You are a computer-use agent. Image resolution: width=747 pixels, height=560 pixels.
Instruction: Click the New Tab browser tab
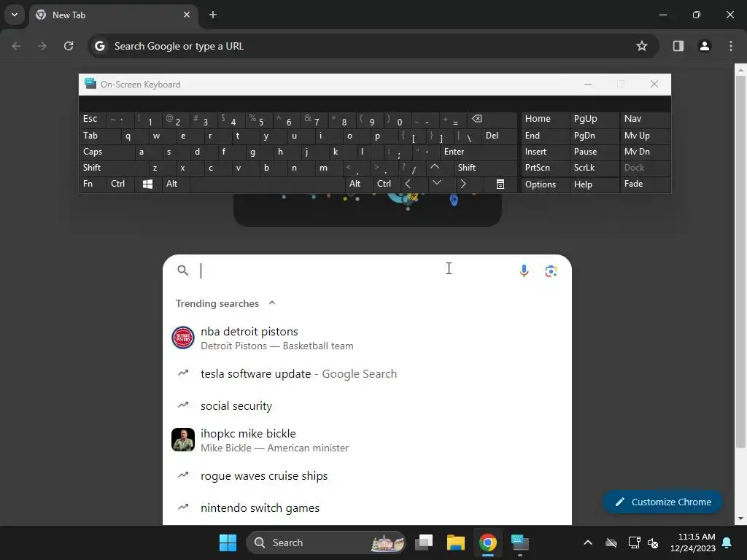pyautogui.click(x=113, y=15)
